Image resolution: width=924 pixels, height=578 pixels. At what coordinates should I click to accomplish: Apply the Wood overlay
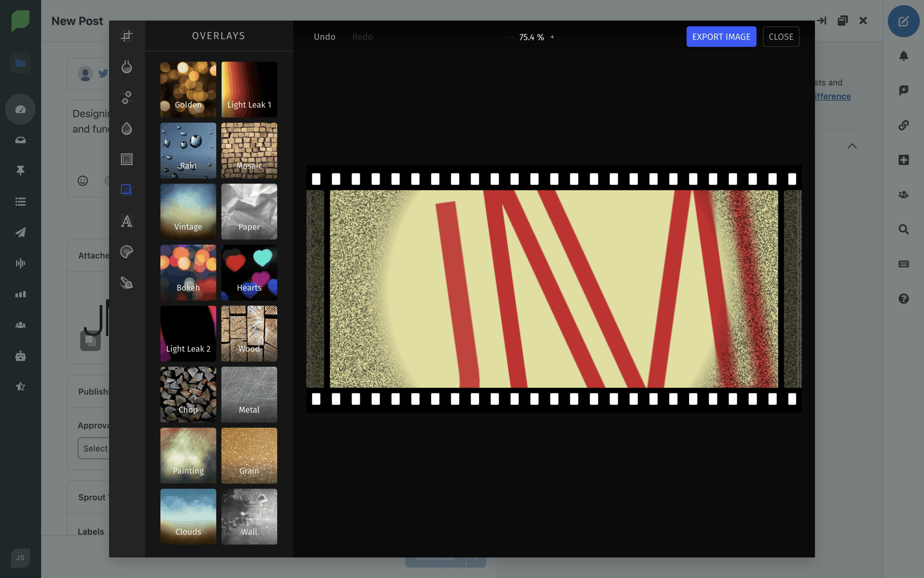tap(249, 334)
